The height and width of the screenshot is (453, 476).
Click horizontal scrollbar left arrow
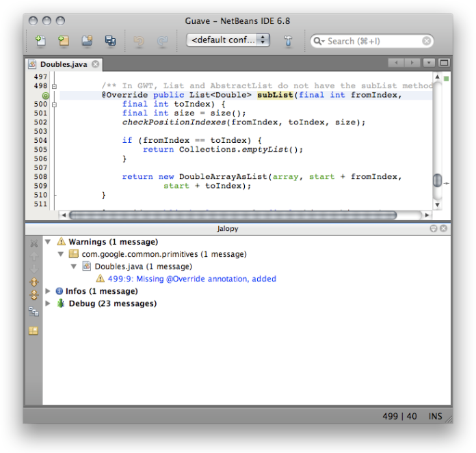click(x=64, y=215)
